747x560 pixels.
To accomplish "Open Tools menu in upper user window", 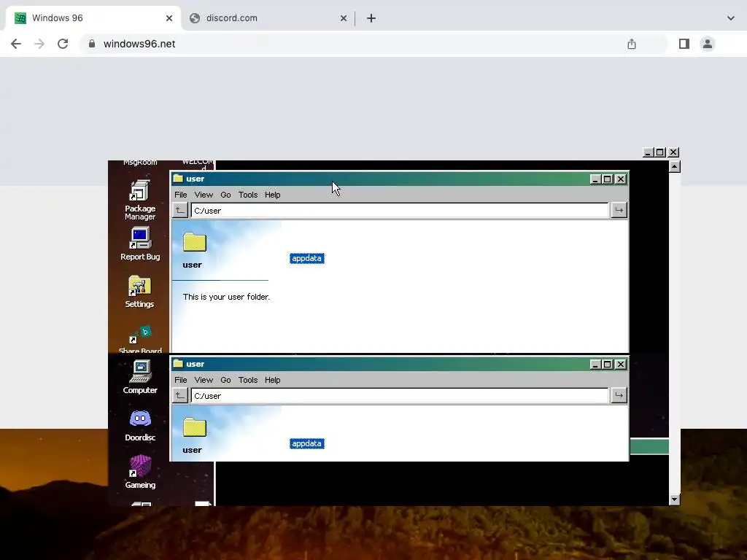I will point(248,195).
